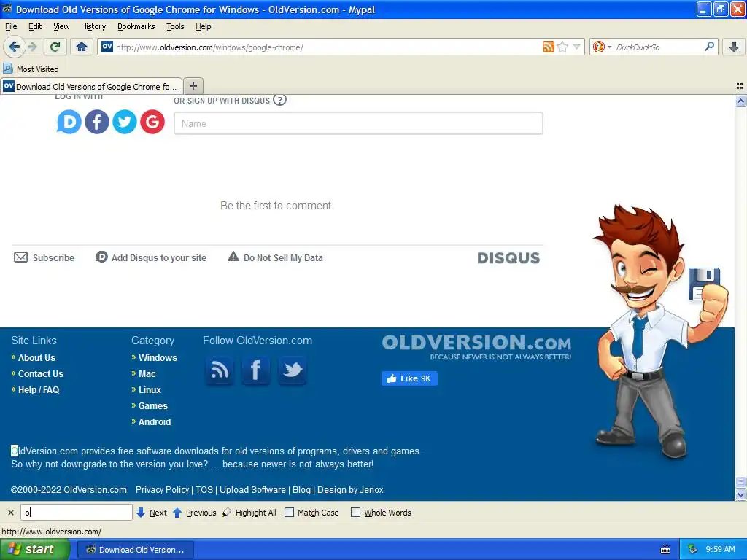This screenshot has width=747, height=560.
Task: Log in with the Twitter icon
Action: point(125,122)
